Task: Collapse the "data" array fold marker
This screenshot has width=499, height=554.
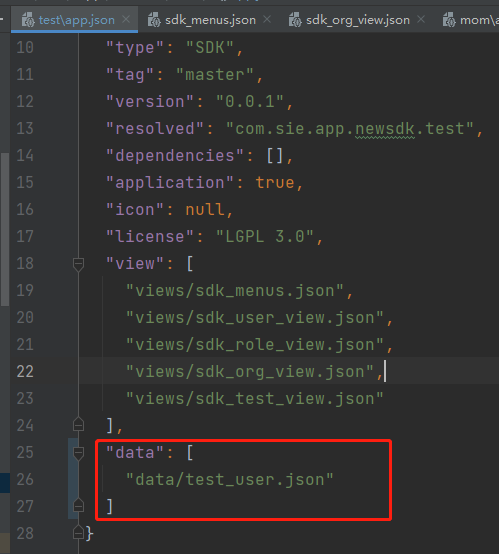Action: pos(78,453)
